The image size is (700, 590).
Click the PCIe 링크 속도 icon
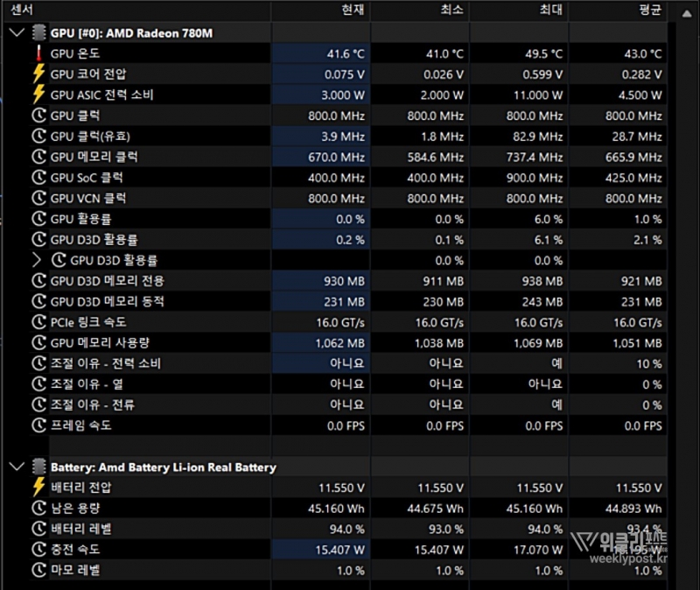point(38,322)
